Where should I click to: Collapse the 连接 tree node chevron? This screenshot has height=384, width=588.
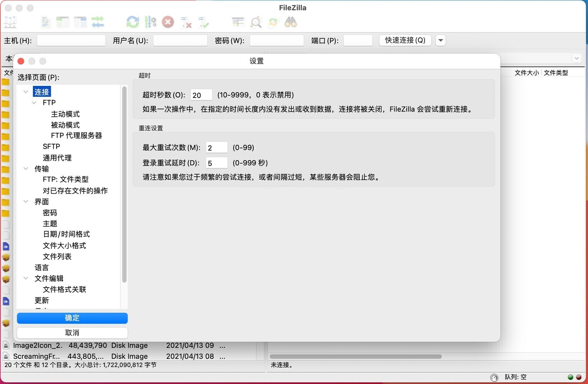click(26, 92)
